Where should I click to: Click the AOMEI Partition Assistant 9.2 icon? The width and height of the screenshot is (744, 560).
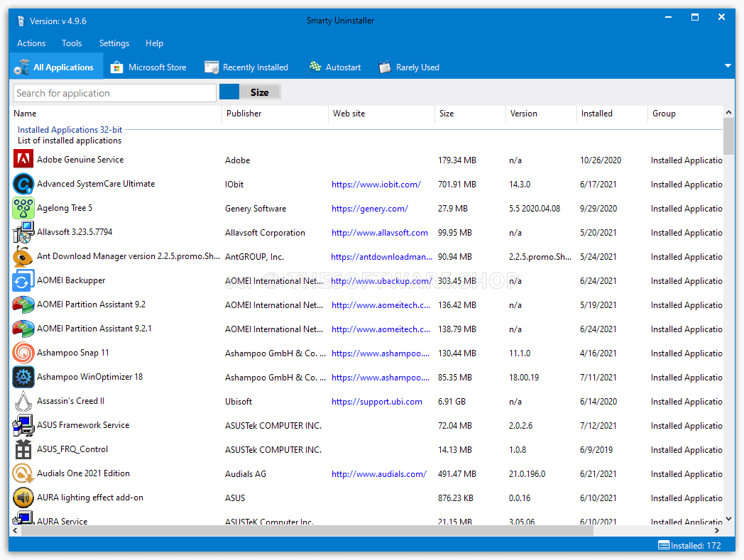point(23,304)
